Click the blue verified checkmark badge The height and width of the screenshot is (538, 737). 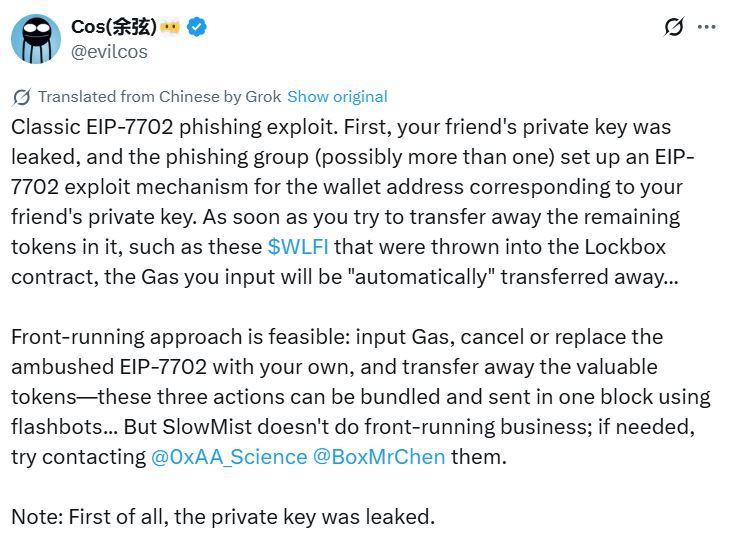point(197,27)
